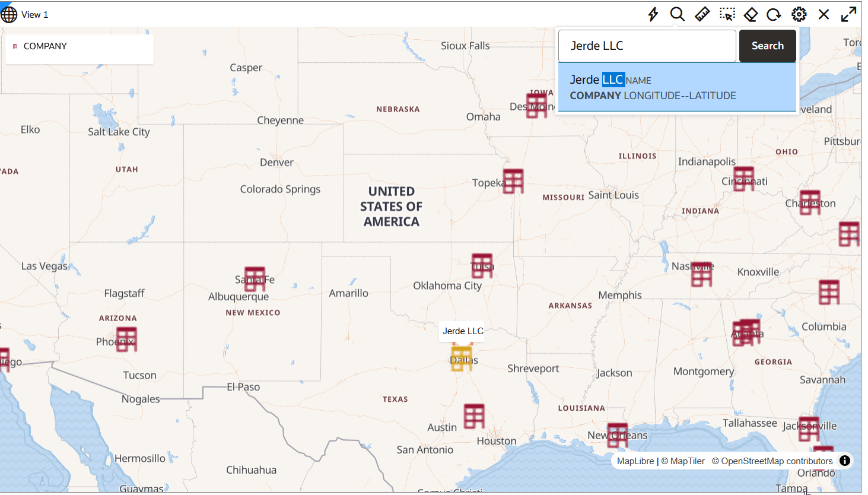
Task: Select the highlighted Jerde LLC marker at Dallas
Action: pyautogui.click(x=462, y=359)
